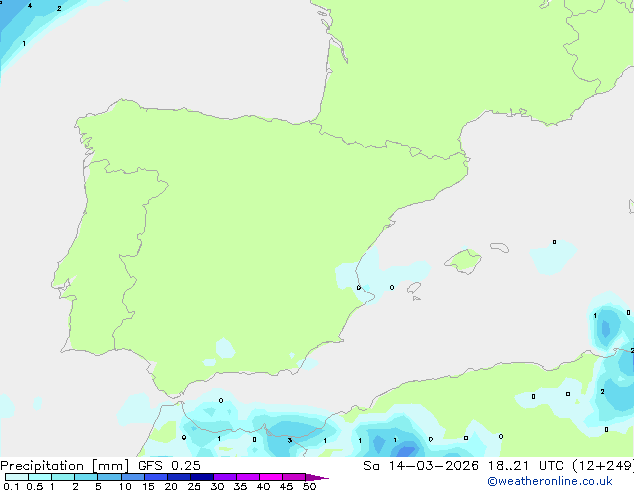The image size is (634, 490).
Task: Click the legend label '25'
Action: click(194, 486)
